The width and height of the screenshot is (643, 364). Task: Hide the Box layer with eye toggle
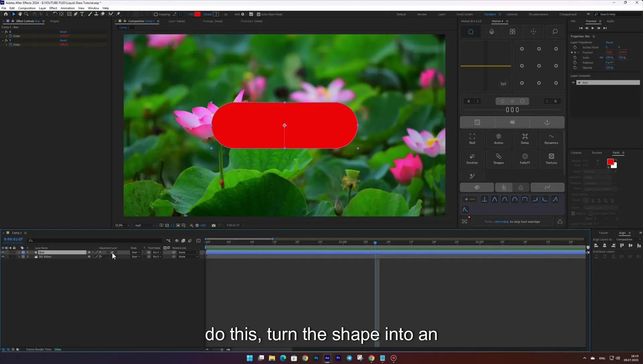click(3, 252)
